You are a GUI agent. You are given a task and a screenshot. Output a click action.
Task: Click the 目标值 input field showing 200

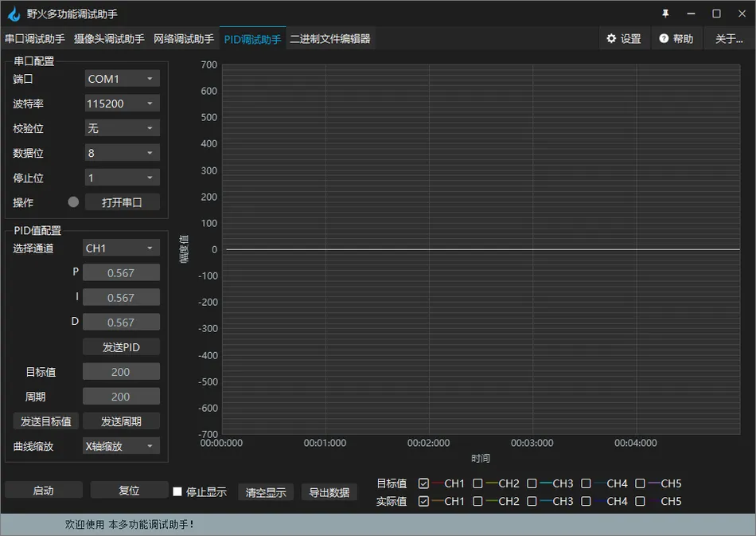point(121,371)
